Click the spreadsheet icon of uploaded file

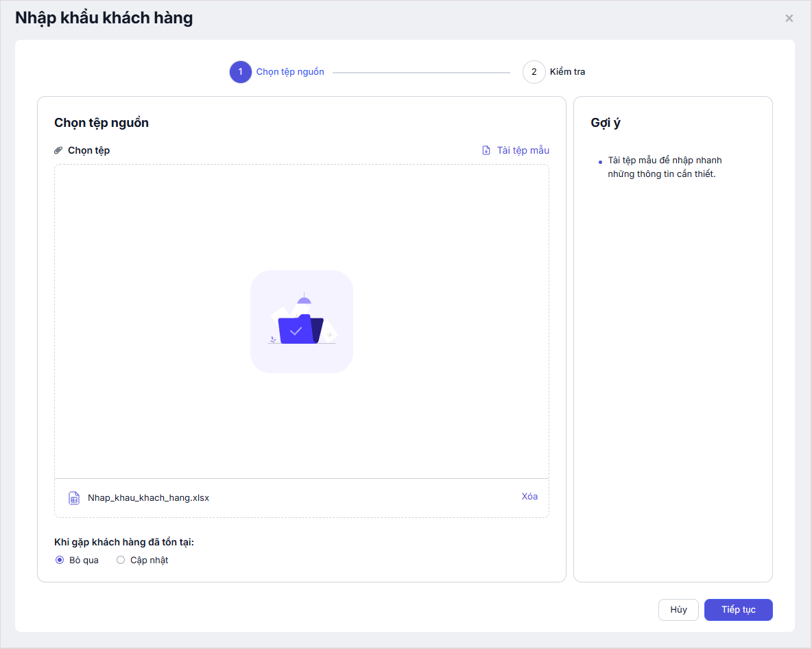click(74, 498)
